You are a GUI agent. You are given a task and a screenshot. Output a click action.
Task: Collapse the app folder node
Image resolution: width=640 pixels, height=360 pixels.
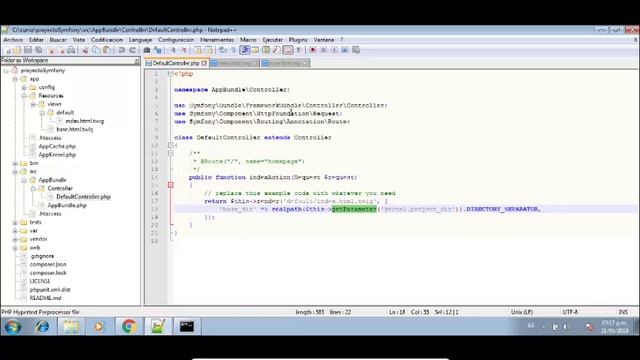click(x=15, y=79)
